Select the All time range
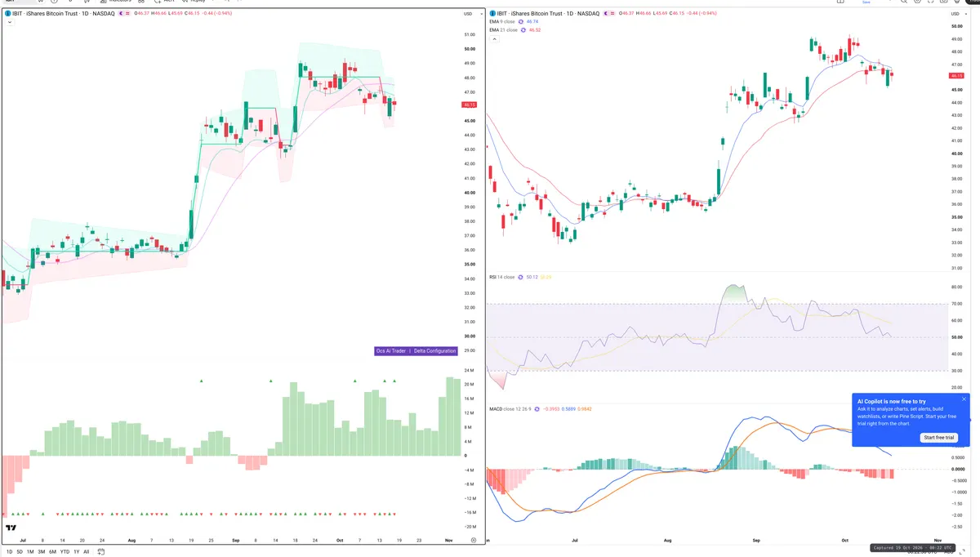 [86, 551]
